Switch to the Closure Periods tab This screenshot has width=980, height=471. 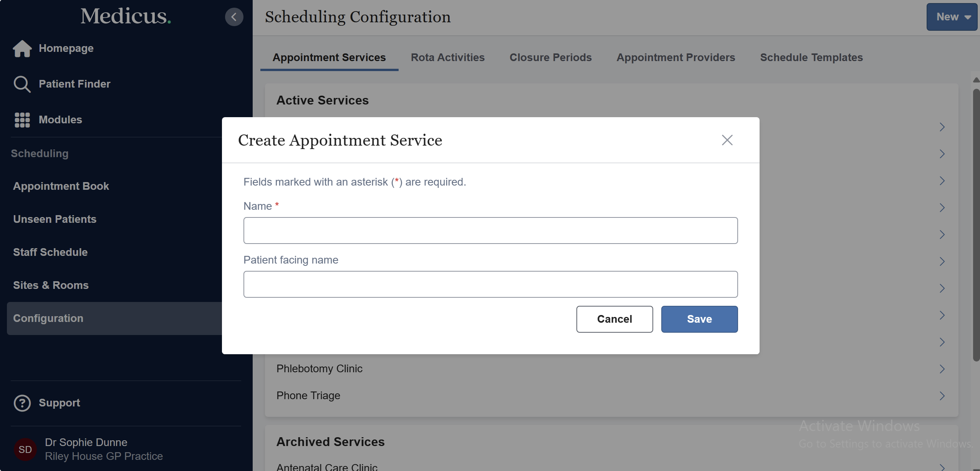[550, 58]
